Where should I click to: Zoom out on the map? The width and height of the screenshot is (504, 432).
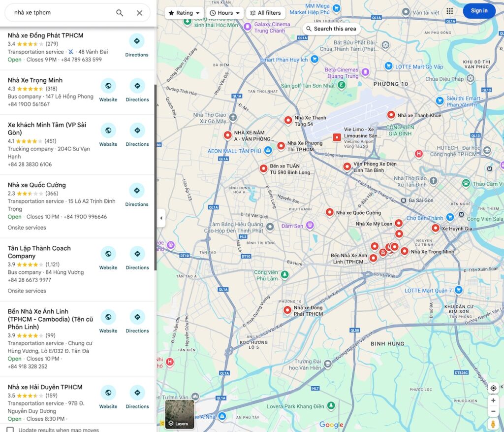(493, 411)
